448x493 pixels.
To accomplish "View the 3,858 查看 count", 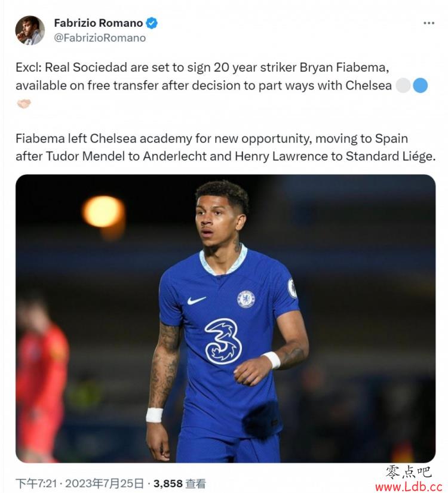I will pos(180,483).
